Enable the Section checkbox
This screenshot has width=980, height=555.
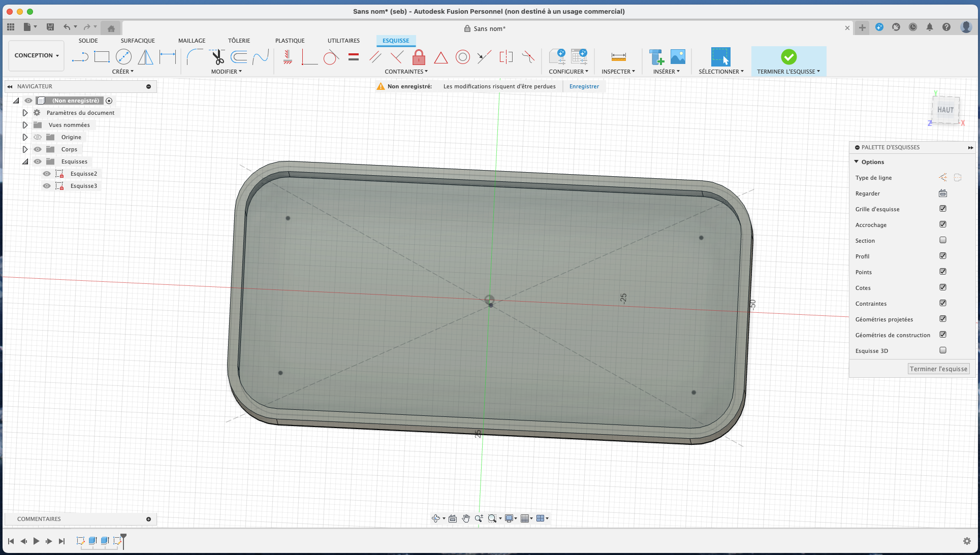click(943, 240)
